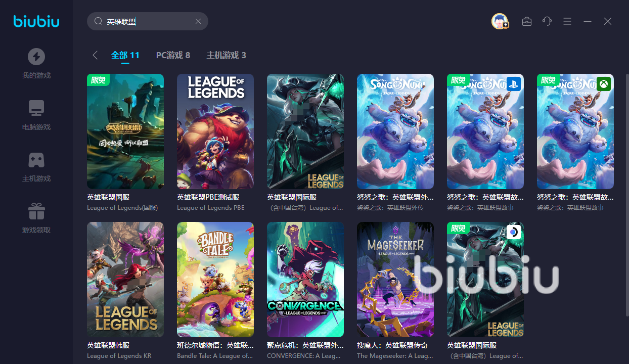Clear search text with X icon
This screenshot has height=364, width=629.
(198, 21)
